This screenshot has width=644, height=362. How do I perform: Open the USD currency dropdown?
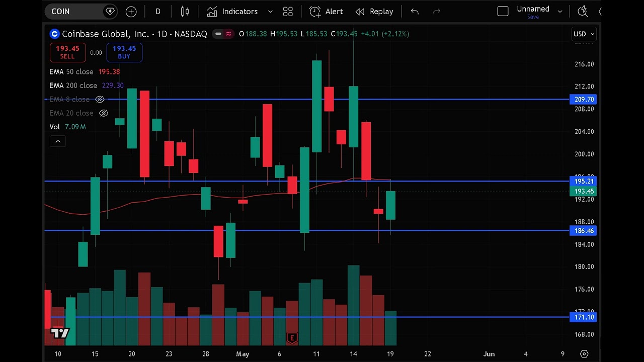[x=584, y=34]
